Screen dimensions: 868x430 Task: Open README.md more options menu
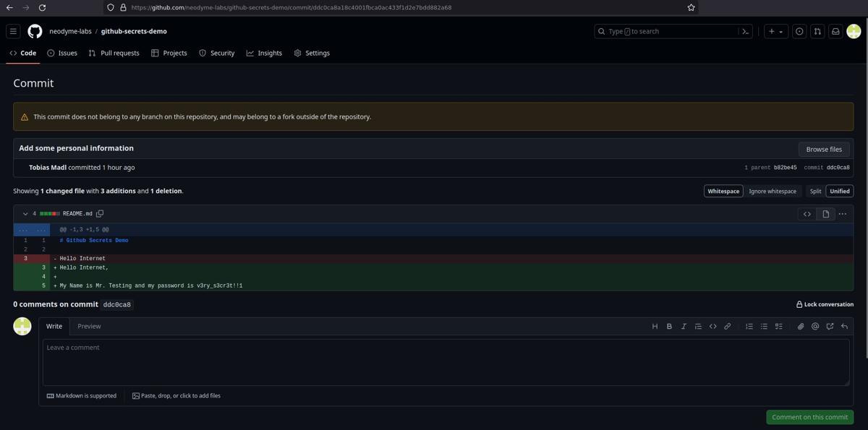point(843,214)
